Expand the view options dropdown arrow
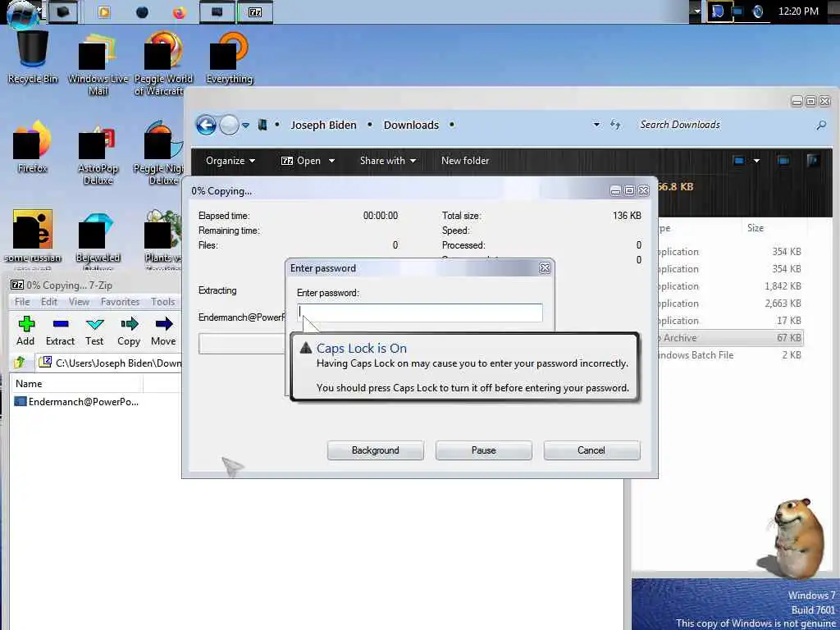The height and width of the screenshot is (630, 840). click(x=756, y=161)
